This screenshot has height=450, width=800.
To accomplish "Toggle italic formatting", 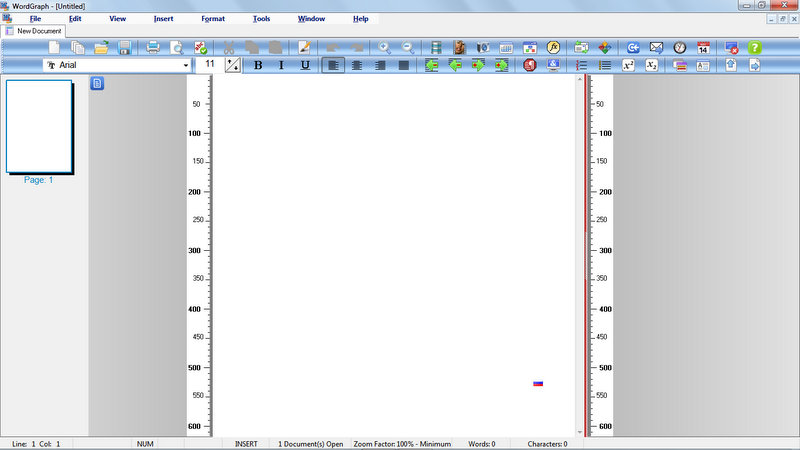I will pyautogui.click(x=281, y=65).
